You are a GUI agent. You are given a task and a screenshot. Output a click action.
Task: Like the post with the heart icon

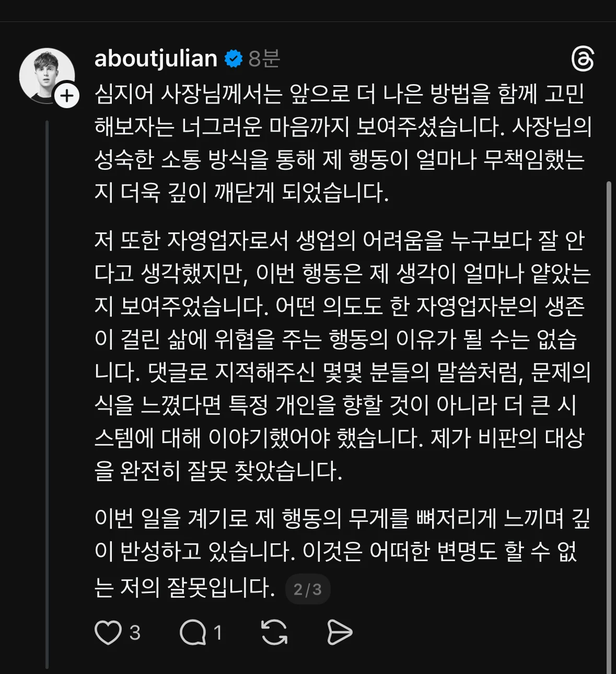click(108, 633)
